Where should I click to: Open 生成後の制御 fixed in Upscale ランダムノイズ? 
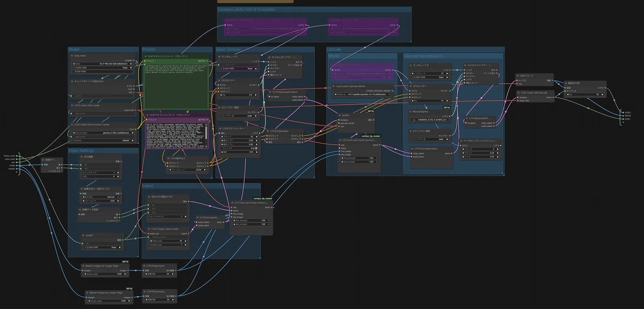click(x=430, y=77)
